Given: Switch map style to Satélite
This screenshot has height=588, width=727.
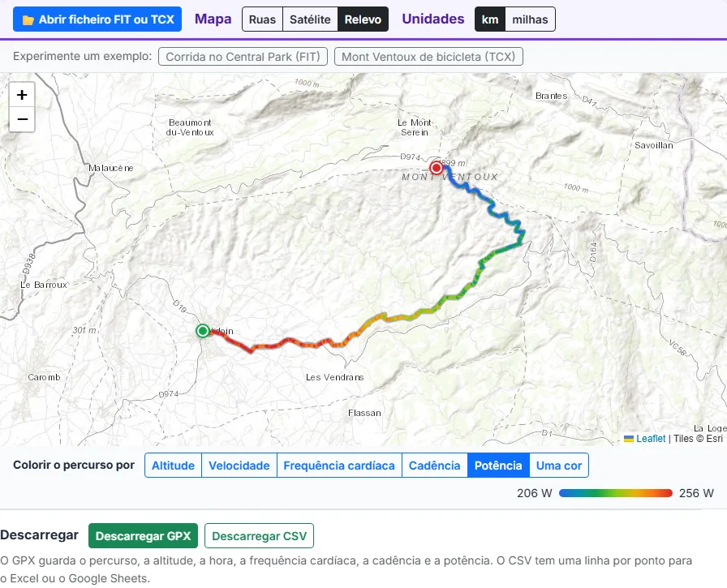Looking at the screenshot, I should [310, 19].
